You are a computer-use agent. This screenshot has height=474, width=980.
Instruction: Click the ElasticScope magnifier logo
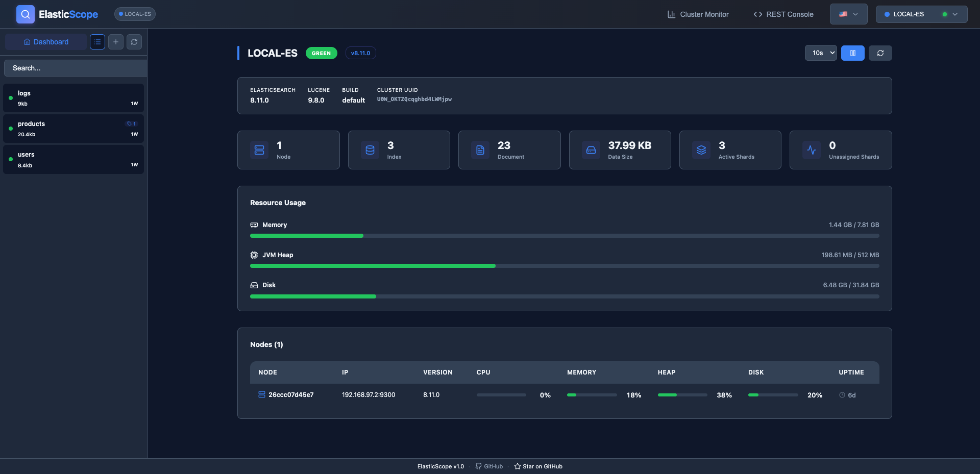[25, 14]
